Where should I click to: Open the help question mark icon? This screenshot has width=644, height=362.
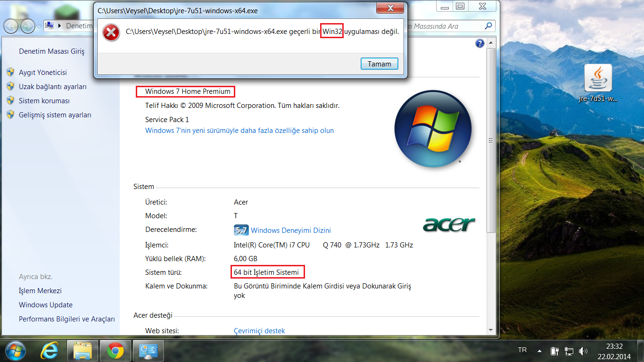tap(480, 43)
